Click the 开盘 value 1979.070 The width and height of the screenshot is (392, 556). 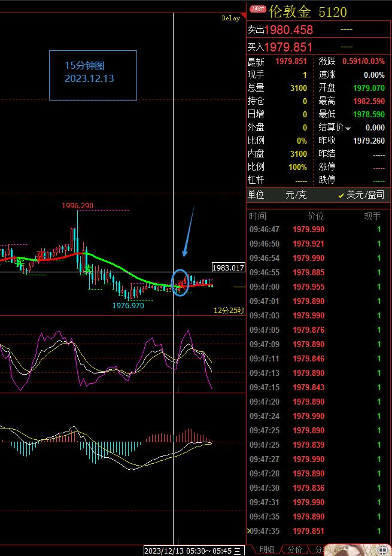369,88
